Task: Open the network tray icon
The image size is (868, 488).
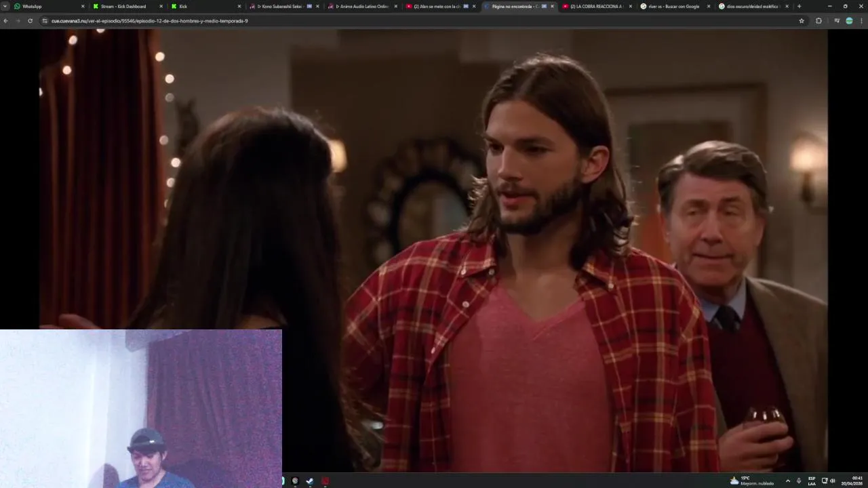Action: coord(825,481)
